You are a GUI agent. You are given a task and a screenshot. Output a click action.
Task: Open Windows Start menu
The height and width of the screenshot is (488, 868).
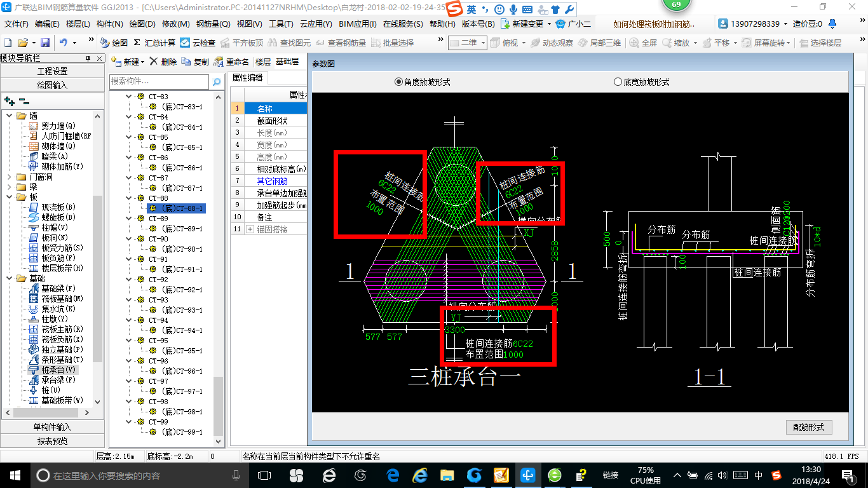pos(15,475)
